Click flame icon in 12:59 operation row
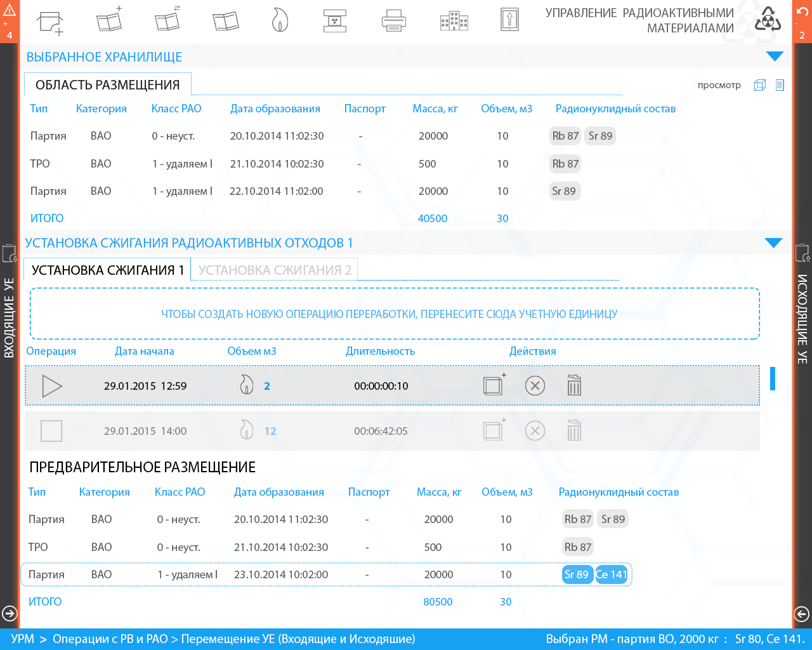The width and height of the screenshot is (812, 650). click(x=247, y=385)
